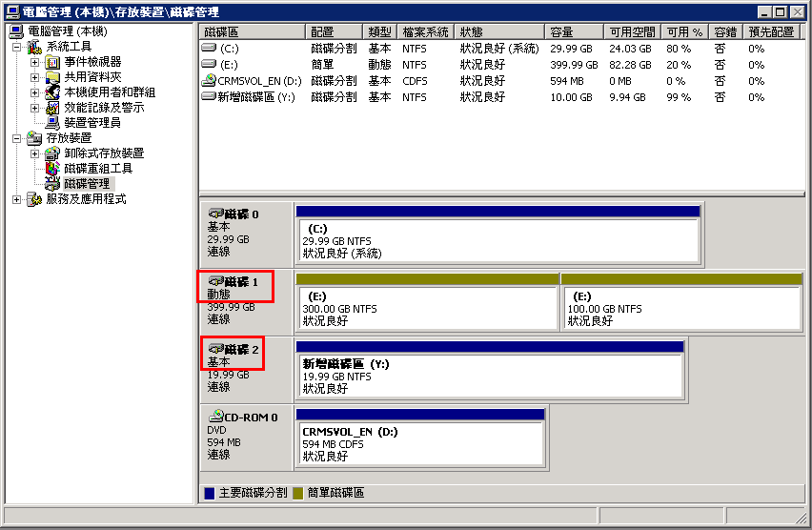Select the 磁碟重組工具 tree item label
Viewport: 812px width, 530px height.
98,169
